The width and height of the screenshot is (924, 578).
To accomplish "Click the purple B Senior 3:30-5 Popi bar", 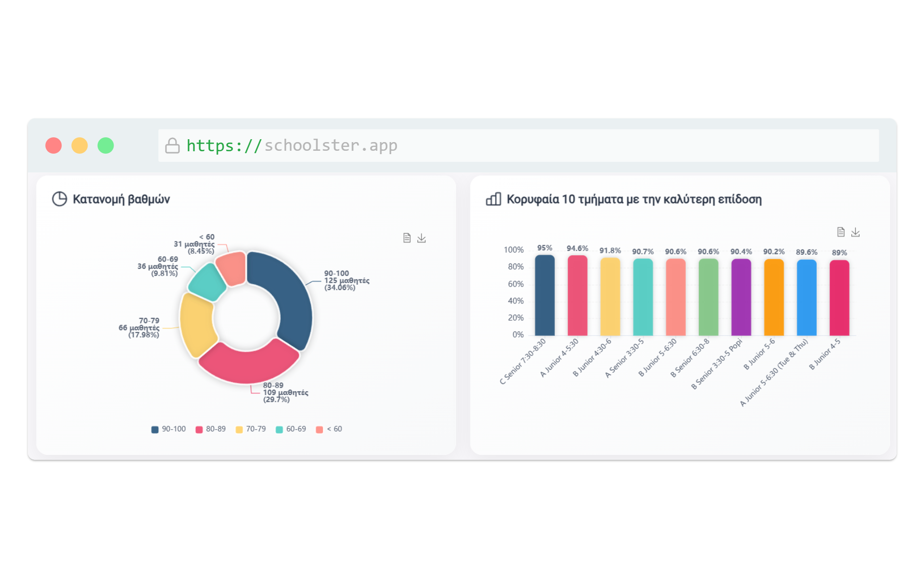I will [x=741, y=297].
